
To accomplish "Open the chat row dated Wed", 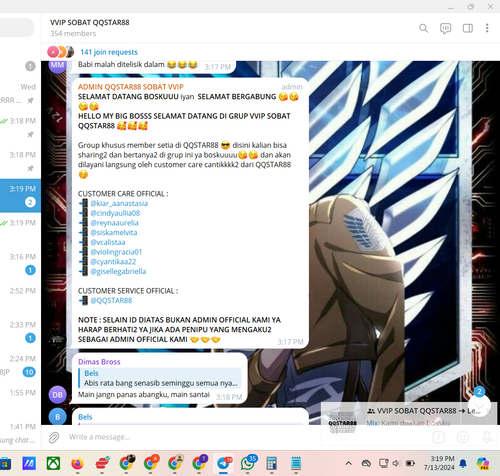I will 20,94.
